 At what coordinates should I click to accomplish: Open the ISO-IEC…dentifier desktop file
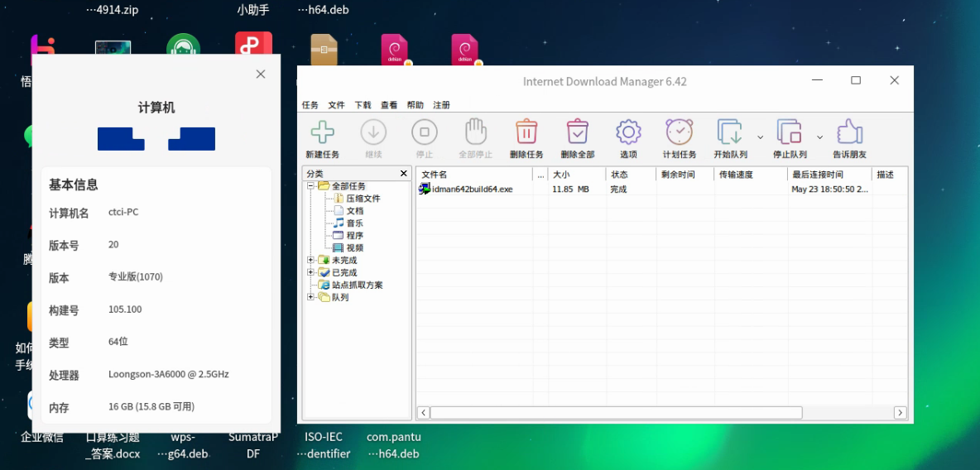[324, 445]
